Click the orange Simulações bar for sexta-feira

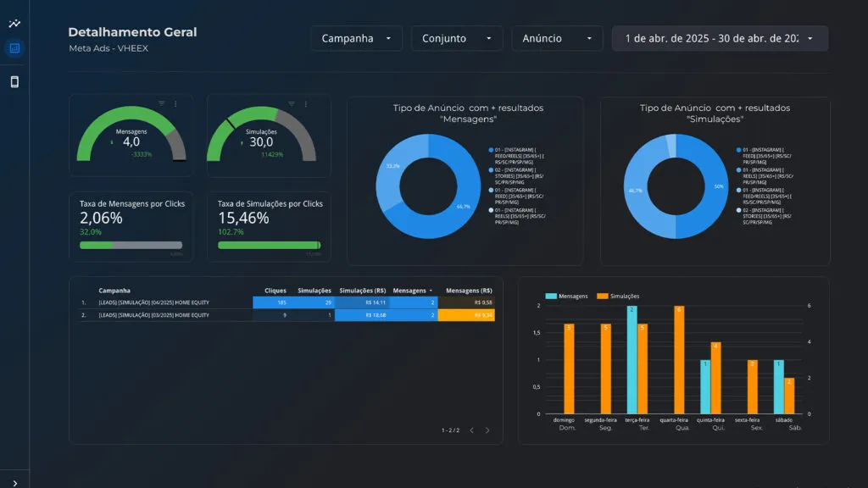[753, 386]
